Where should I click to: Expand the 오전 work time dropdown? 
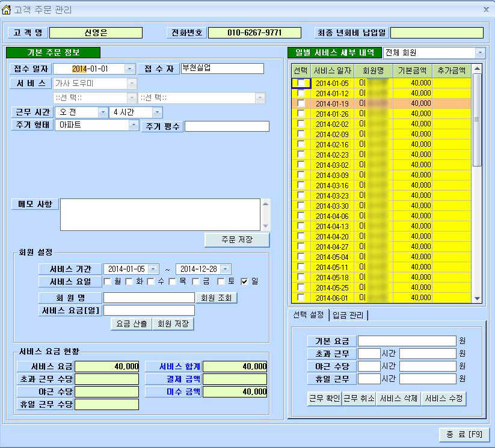(103, 112)
